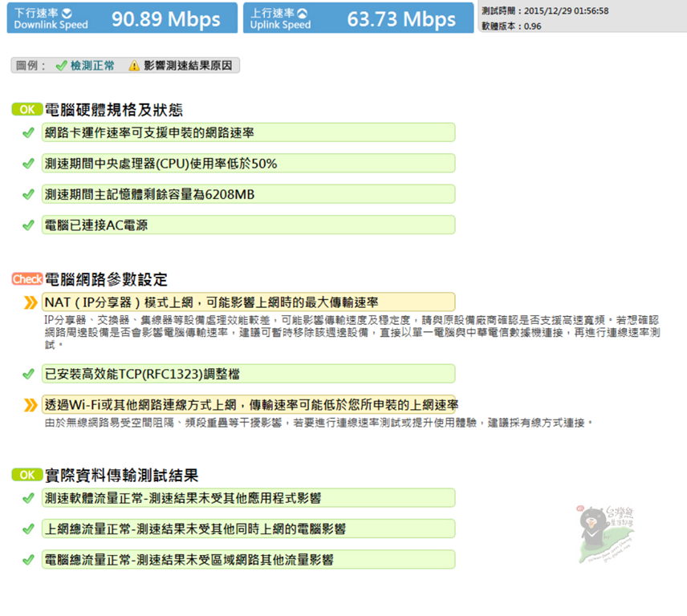Click the legend text 影響測速結果原因
The width and height of the screenshot is (687, 616).
pyautogui.click(x=188, y=66)
